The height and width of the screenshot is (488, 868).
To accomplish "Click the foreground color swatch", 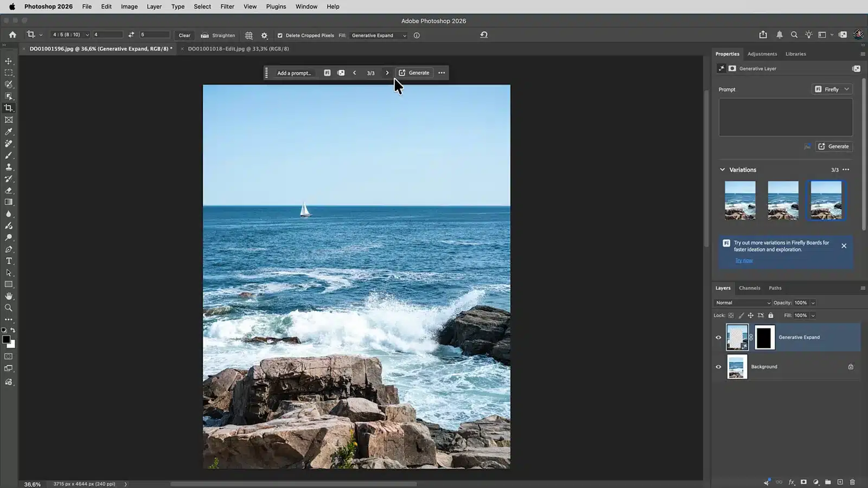I will pyautogui.click(x=6, y=339).
